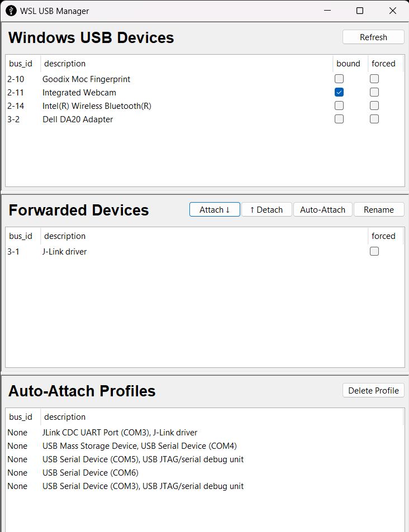Screen dimensions: 409x532
Task: Close the WSL USB Manager window
Action: (393, 11)
